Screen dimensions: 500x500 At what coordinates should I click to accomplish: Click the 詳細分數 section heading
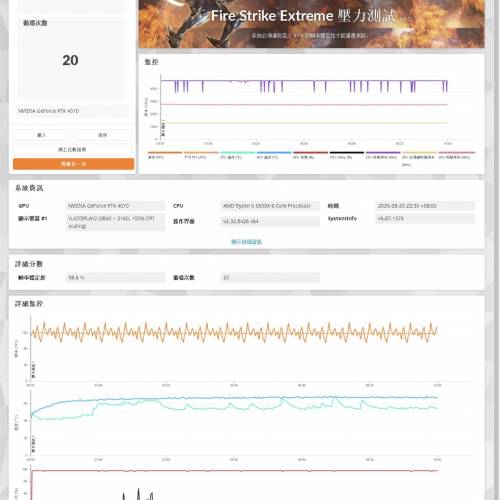pos(29,264)
